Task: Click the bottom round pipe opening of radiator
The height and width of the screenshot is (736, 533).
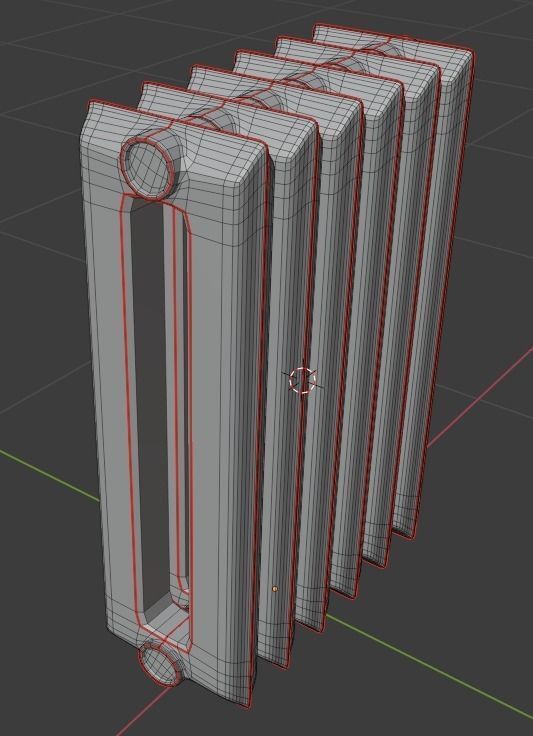Action: pos(160,665)
